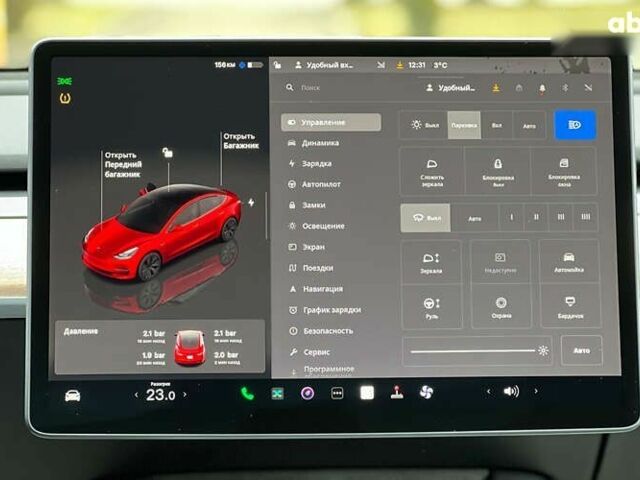This screenshot has width=640, height=480.
Task: Open the fan climate control icon
Action: tap(427, 392)
